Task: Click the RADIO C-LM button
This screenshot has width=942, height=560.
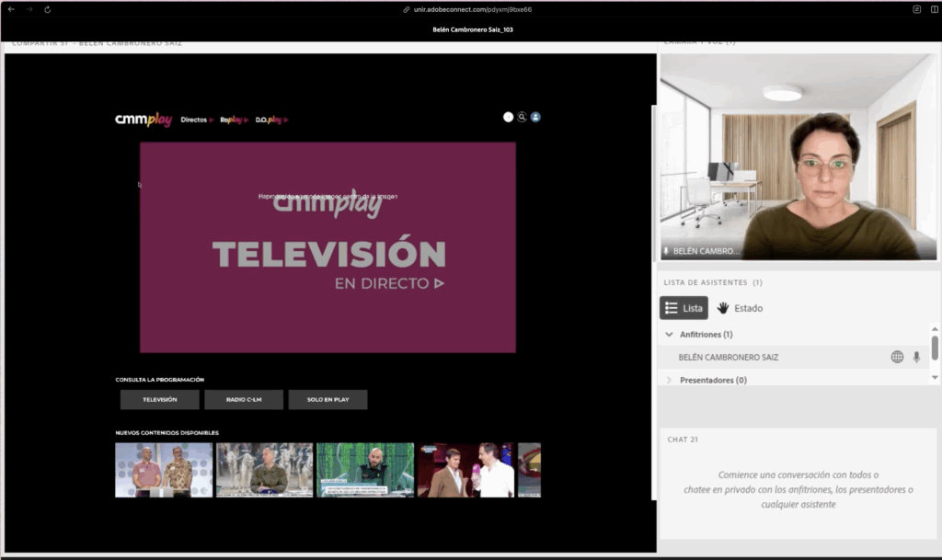Action: click(243, 400)
